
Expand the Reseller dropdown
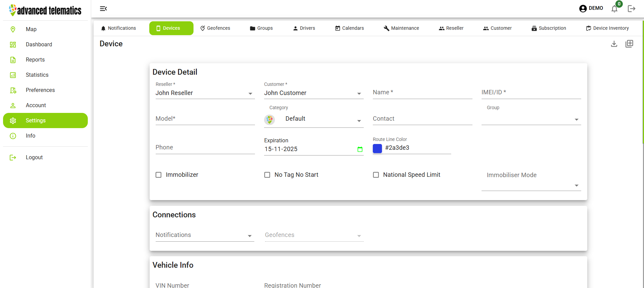(205, 93)
